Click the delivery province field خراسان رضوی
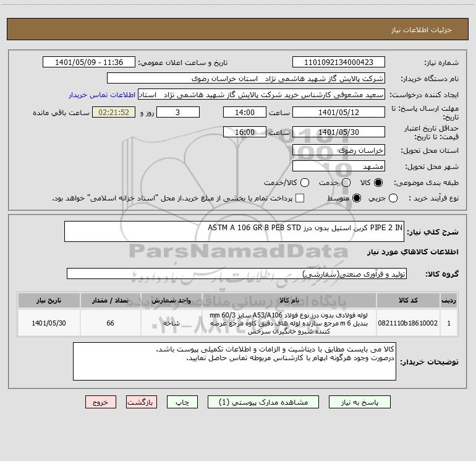476x461 pixels. click(x=339, y=150)
